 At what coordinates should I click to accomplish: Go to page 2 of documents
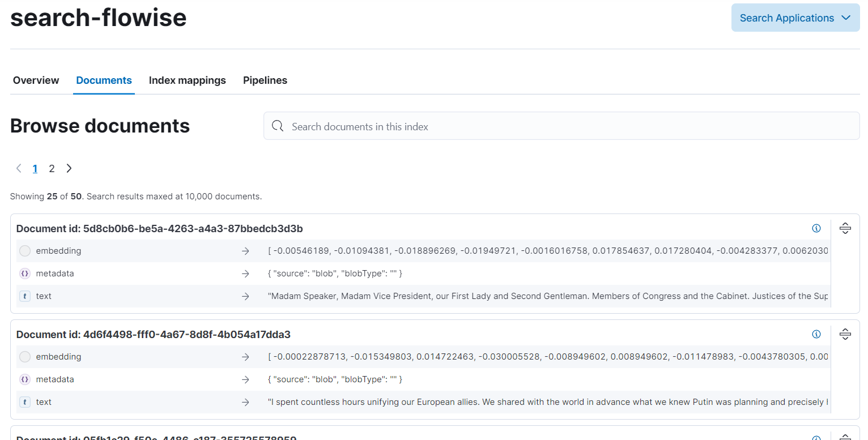(x=52, y=169)
